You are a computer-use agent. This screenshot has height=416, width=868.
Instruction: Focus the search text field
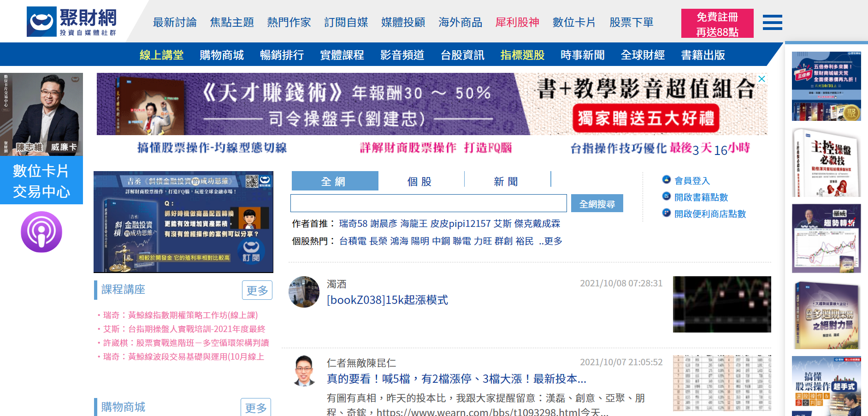click(429, 203)
